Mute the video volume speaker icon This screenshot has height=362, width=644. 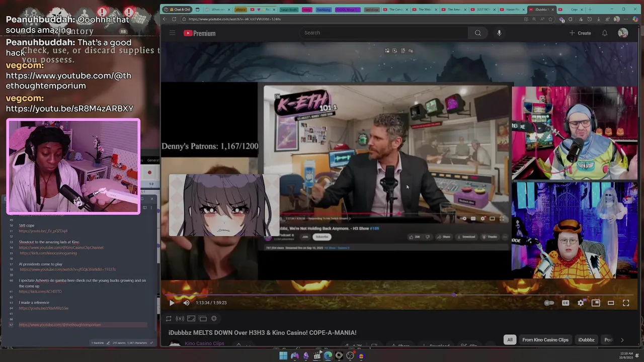click(186, 303)
